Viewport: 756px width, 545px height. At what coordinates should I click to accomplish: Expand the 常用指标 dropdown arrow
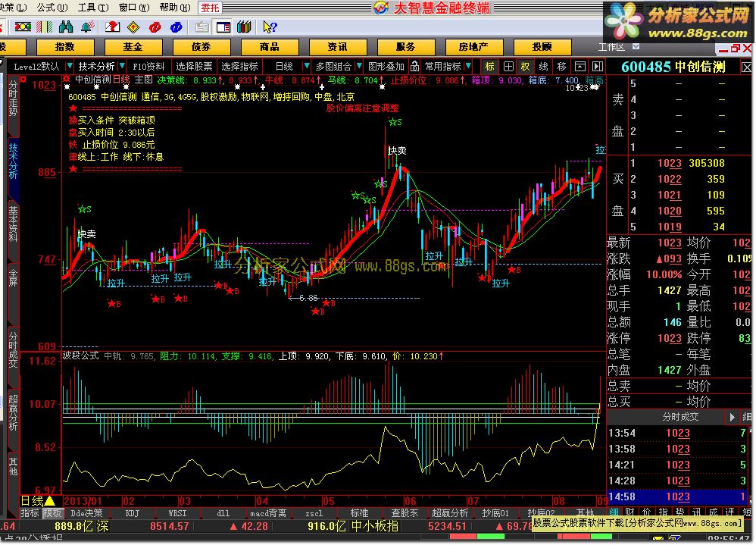pos(469,66)
